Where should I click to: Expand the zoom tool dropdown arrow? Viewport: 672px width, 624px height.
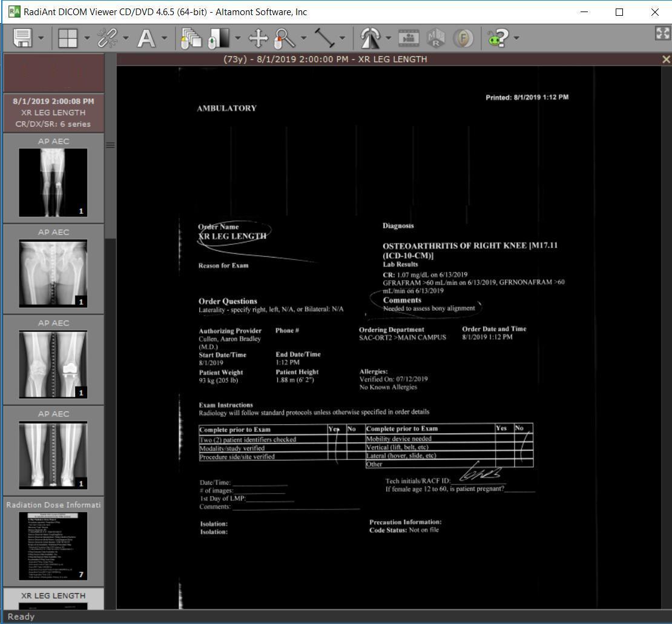click(x=304, y=38)
